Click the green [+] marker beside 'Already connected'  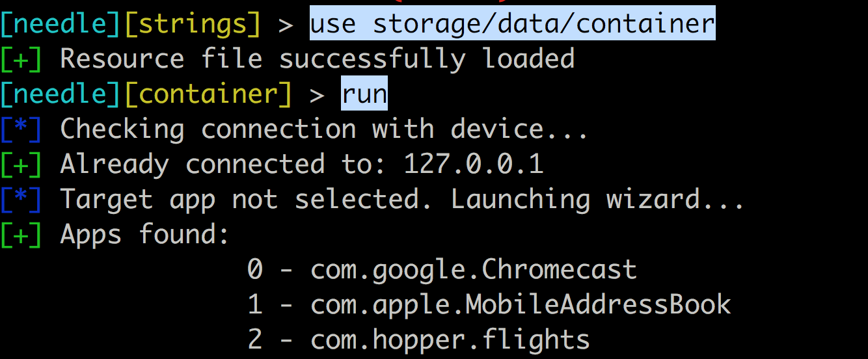click(21, 165)
